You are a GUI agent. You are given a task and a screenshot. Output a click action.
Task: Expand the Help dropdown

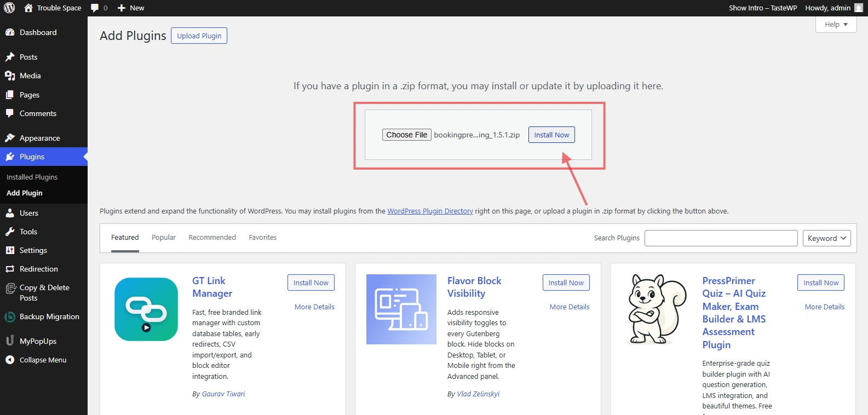tap(836, 24)
